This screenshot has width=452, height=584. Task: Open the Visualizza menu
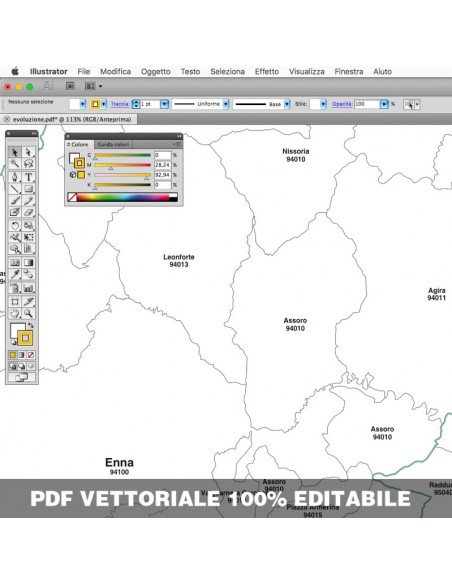(307, 72)
